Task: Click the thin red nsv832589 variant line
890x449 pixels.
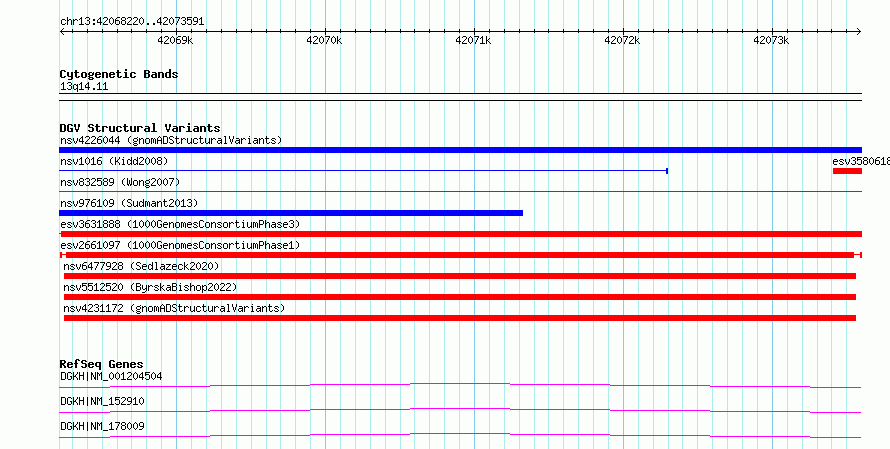Action: (x=460, y=191)
